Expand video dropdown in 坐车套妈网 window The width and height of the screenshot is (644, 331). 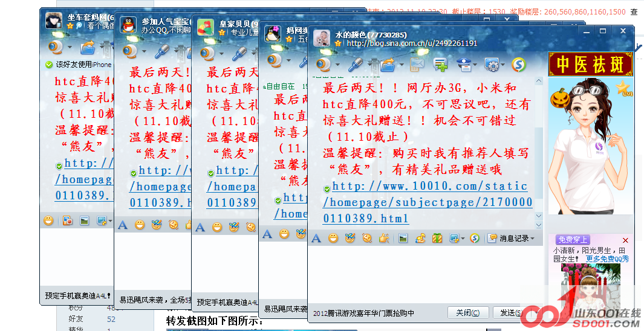tap(70, 48)
